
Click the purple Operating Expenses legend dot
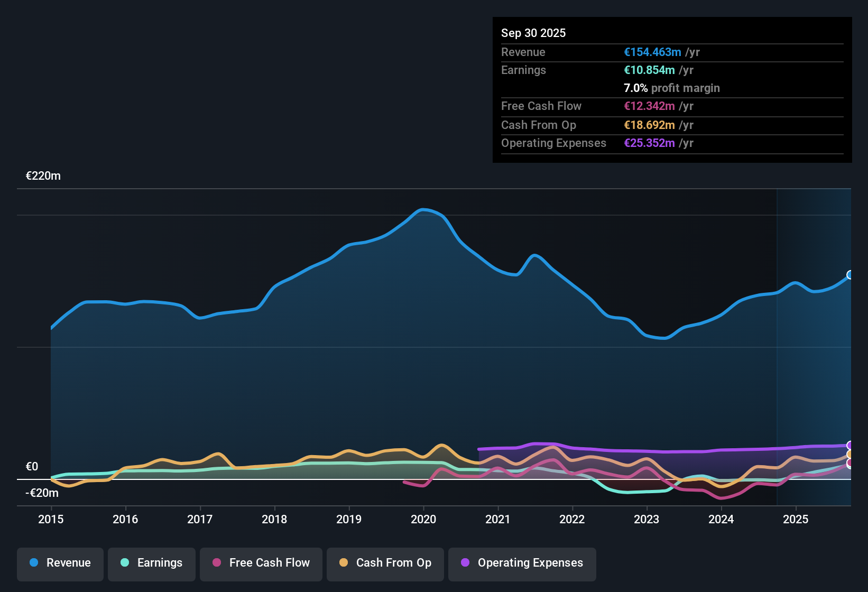tap(465, 563)
